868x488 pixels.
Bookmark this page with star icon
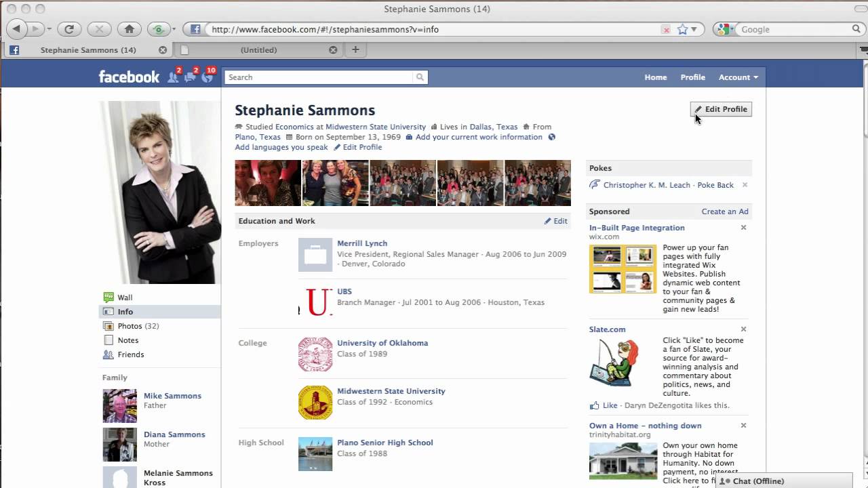(x=683, y=29)
